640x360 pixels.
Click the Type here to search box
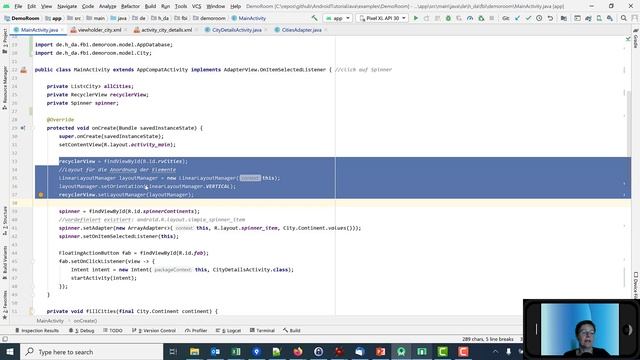(x=92, y=351)
